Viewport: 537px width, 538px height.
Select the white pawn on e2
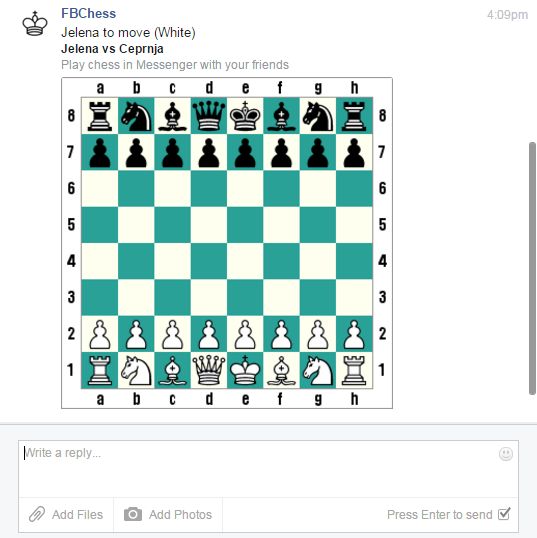click(x=245, y=334)
